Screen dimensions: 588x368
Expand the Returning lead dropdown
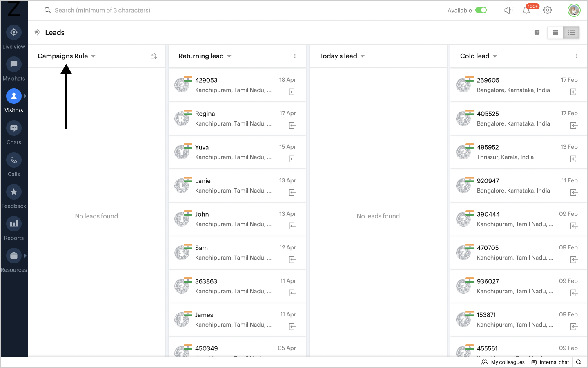[x=229, y=56]
